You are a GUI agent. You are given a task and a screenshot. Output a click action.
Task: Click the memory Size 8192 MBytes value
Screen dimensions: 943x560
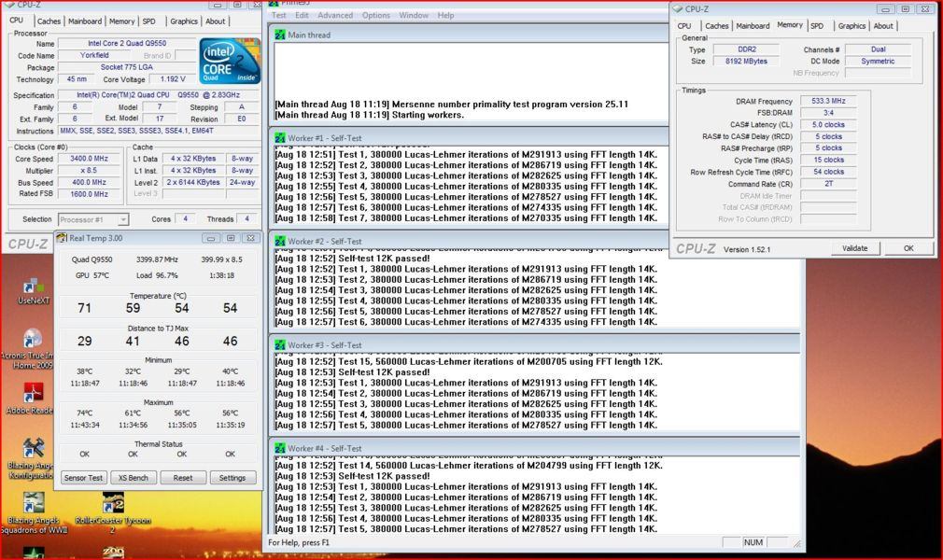746,62
